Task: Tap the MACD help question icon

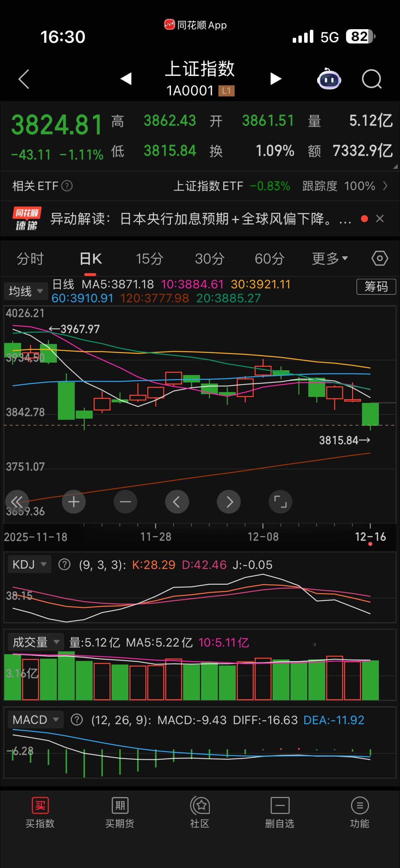Action: point(77,720)
